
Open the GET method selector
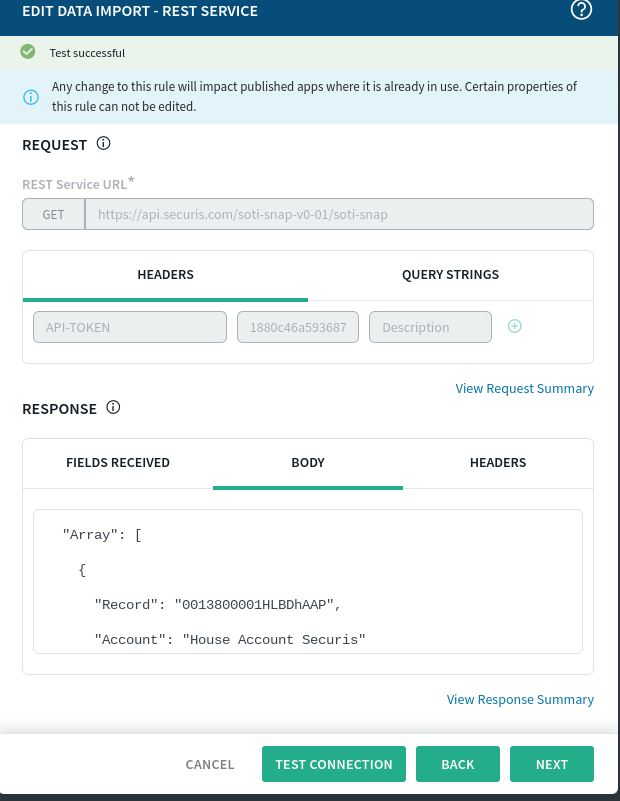tap(53, 214)
